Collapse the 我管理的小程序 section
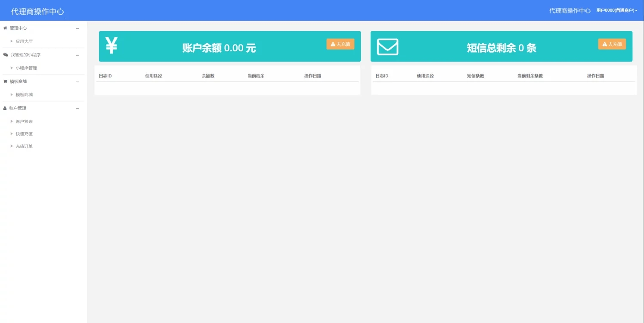 [77, 55]
